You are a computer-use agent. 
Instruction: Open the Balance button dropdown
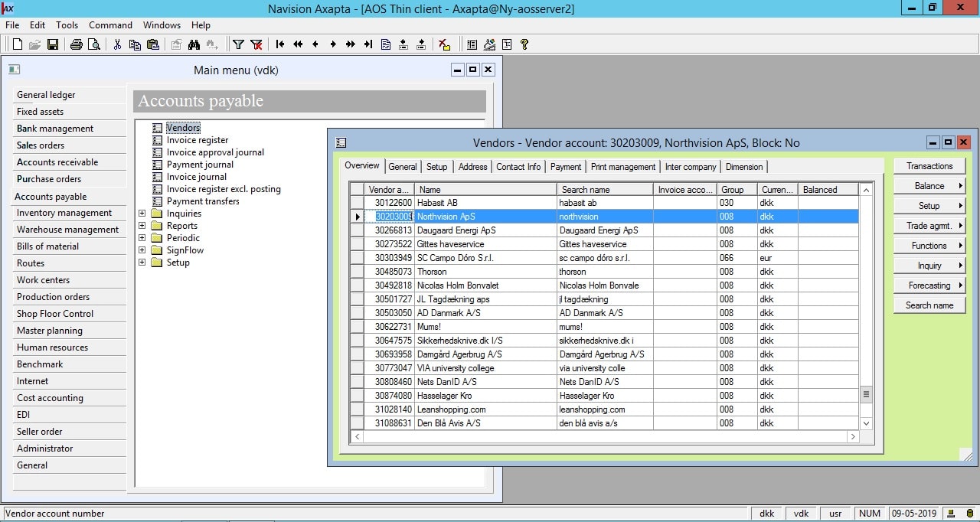tap(929, 186)
